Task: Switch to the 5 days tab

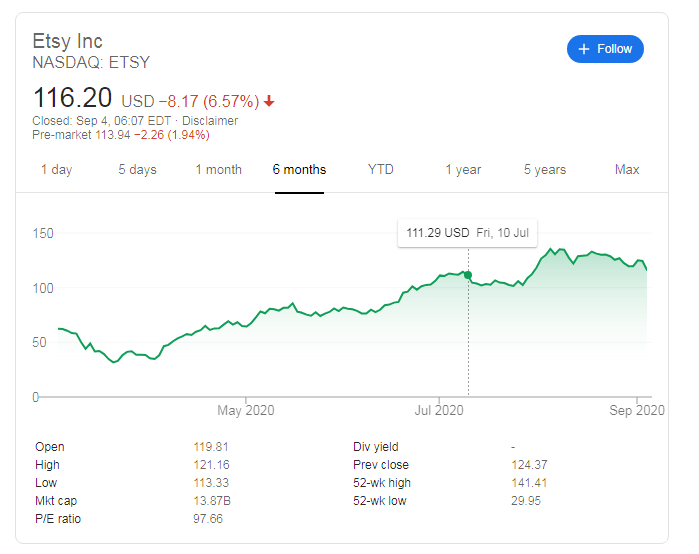Action: pos(137,170)
